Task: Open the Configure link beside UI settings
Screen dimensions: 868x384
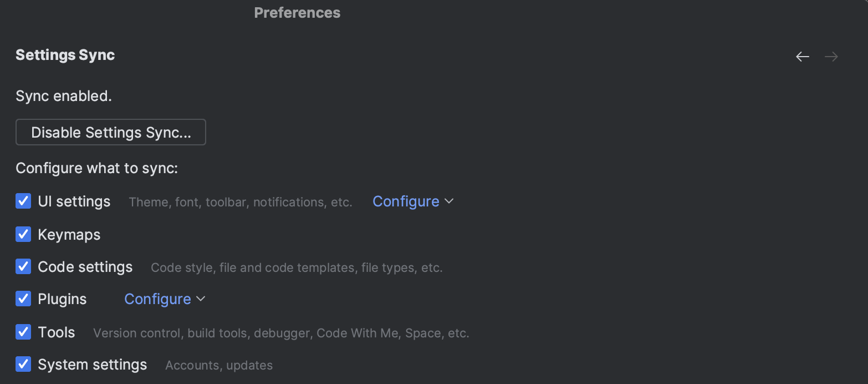Action: pos(406,201)
